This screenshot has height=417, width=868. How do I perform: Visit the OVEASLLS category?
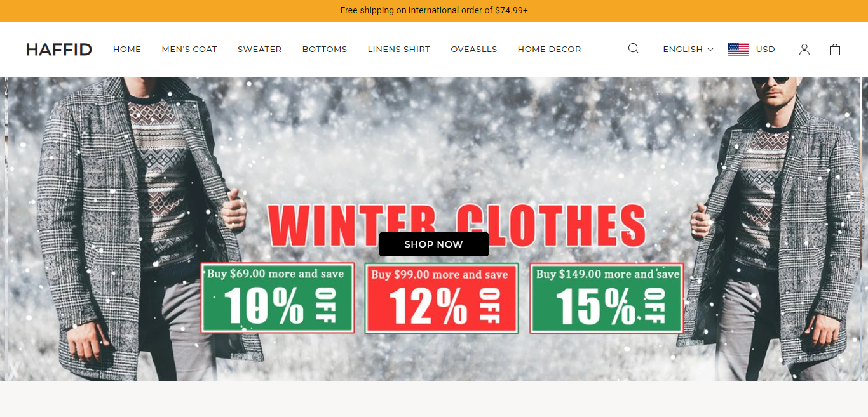pos(474,49)
